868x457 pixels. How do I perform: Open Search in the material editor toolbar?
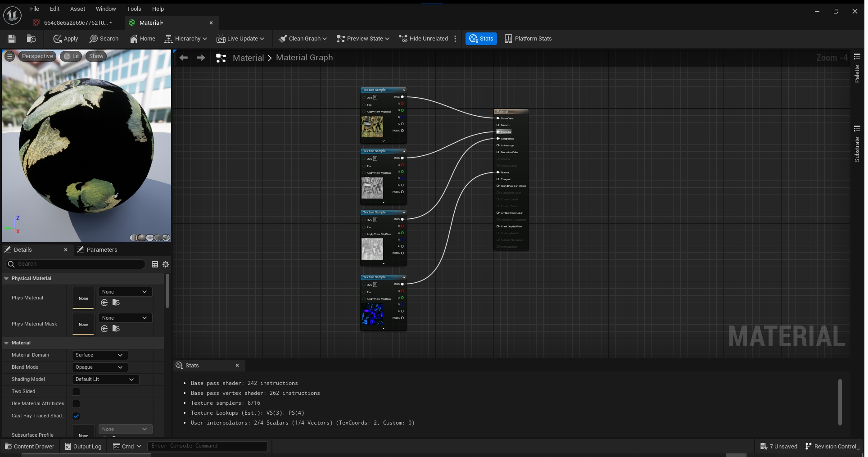pyautogui.click(x=104, y=39)
